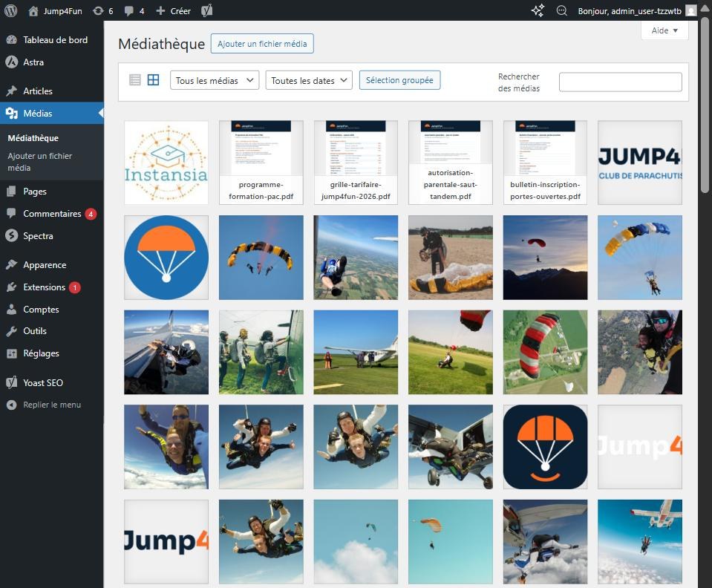Expand the Aide help tab

tap(664, 30)
